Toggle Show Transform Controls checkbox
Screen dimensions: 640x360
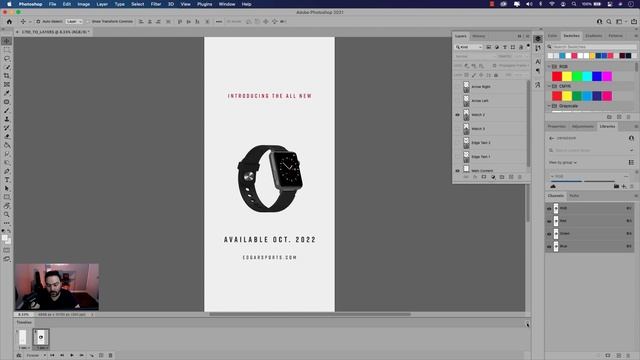[x=88, y=22]
